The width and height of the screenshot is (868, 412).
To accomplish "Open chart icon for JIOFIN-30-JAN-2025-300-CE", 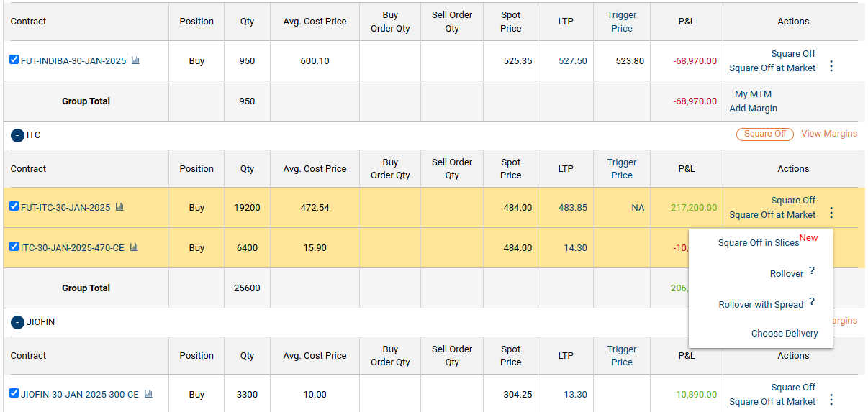I will pos(148,394).
